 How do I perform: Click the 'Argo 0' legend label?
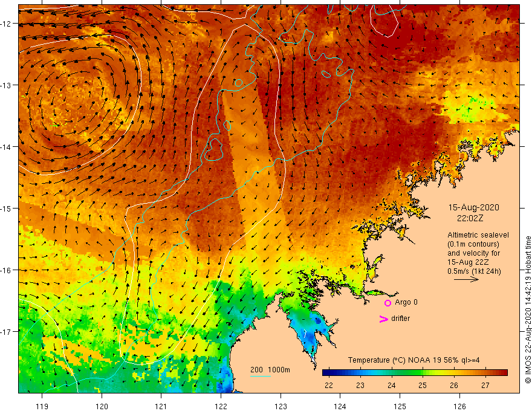406,302
